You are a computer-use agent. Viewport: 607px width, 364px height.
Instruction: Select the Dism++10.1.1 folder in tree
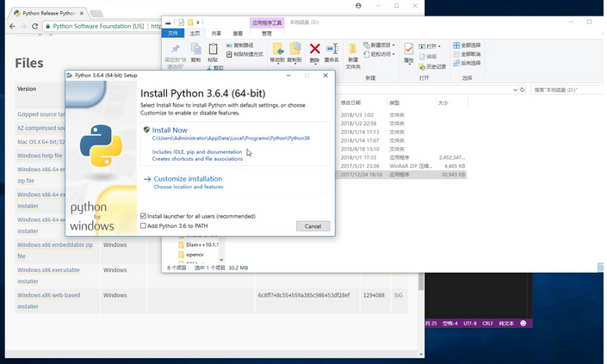198,245
